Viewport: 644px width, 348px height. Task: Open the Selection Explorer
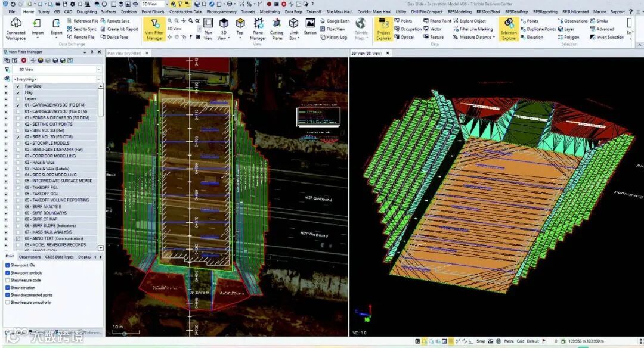click(509, 29)
